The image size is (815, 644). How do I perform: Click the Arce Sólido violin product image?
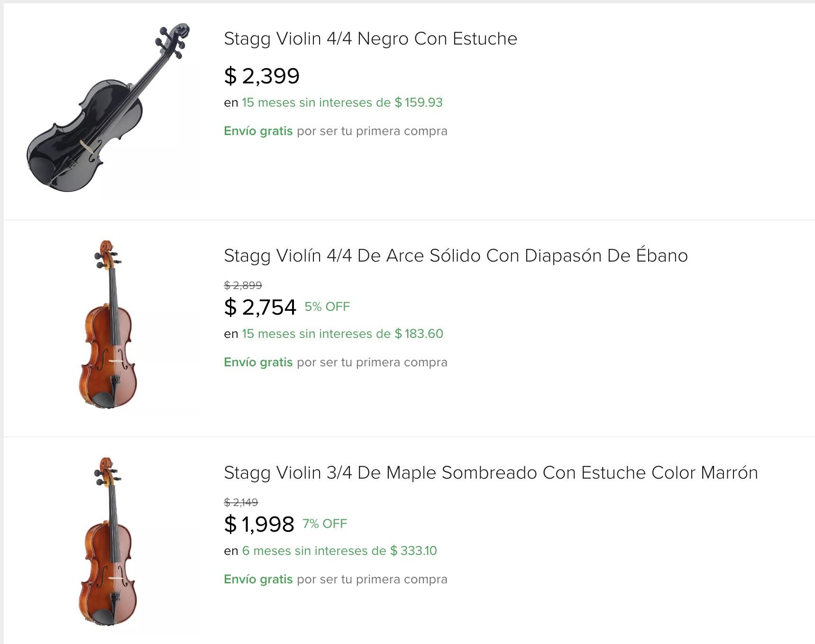click(108, 325)
